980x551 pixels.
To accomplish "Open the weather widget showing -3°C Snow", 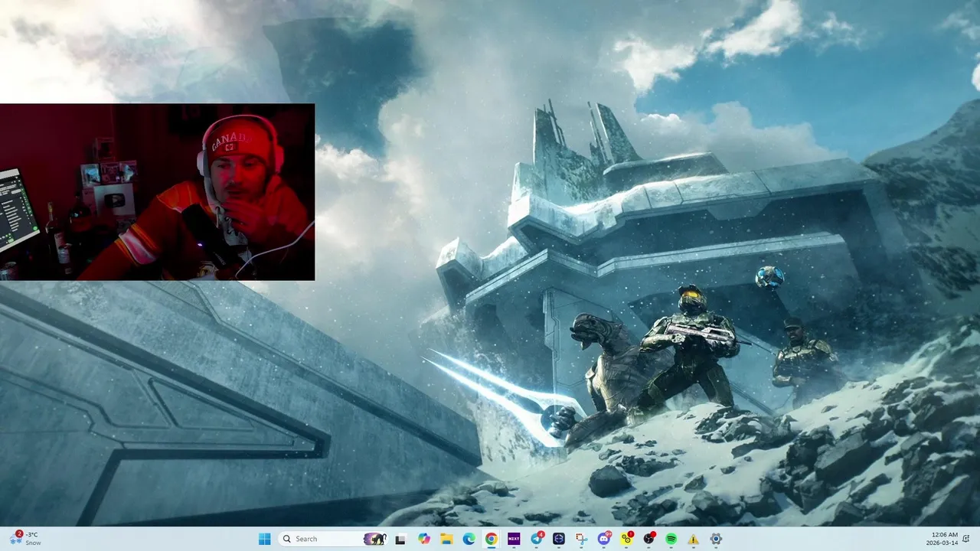I will 25,539.
